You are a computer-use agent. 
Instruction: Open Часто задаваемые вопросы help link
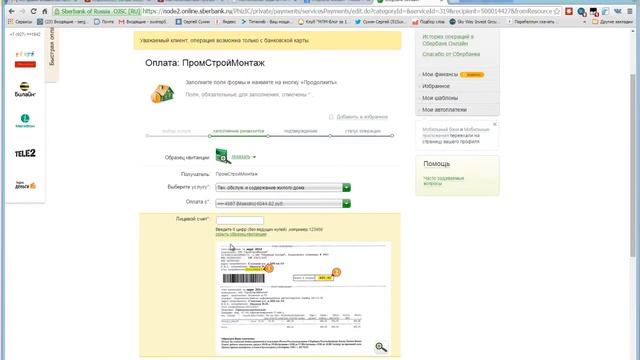point(443,181)
